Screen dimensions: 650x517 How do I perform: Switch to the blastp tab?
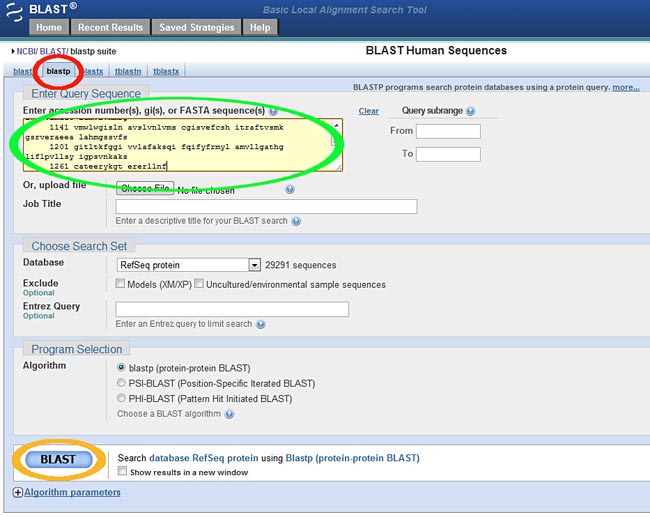(x=58, y=71)
